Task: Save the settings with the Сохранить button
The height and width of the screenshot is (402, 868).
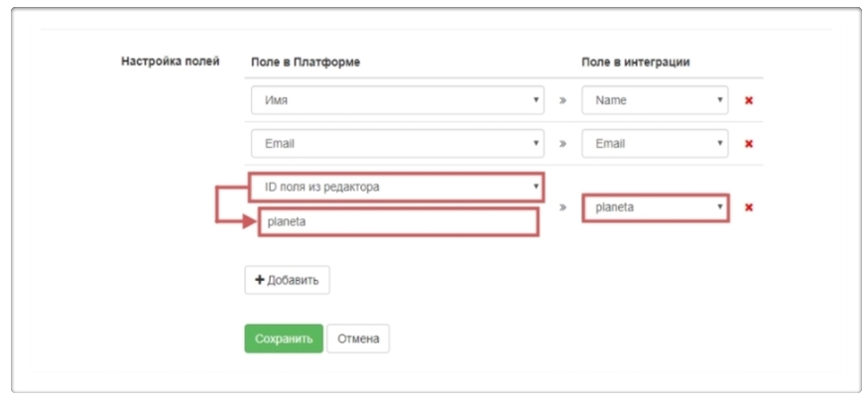Action: (284, 338)
